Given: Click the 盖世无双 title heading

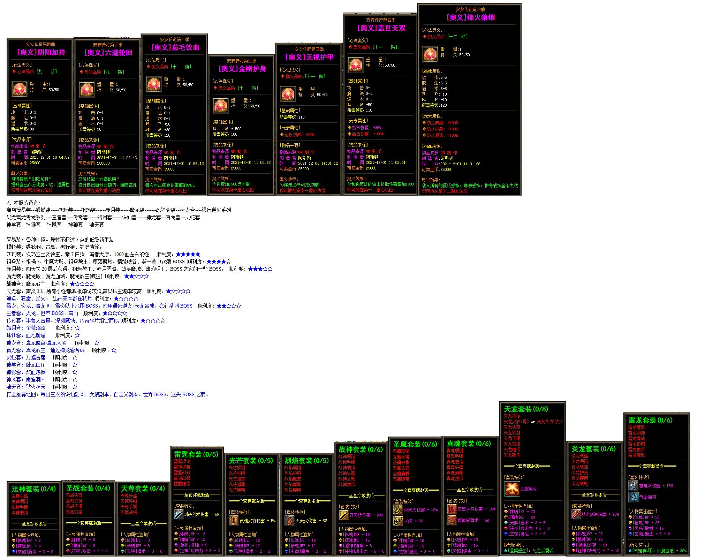Looking at the screenshot, I should 381,28.
